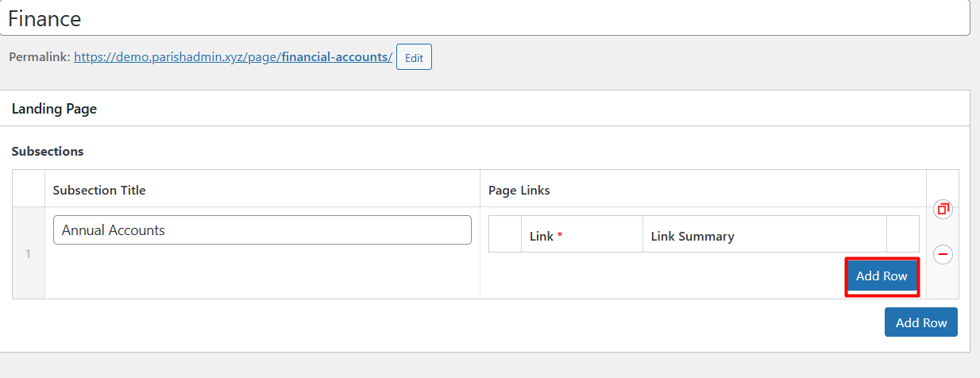The image size is (980, 378).
Task: Click the Add Row button below Subsections table
Action: tap(921, 322)
